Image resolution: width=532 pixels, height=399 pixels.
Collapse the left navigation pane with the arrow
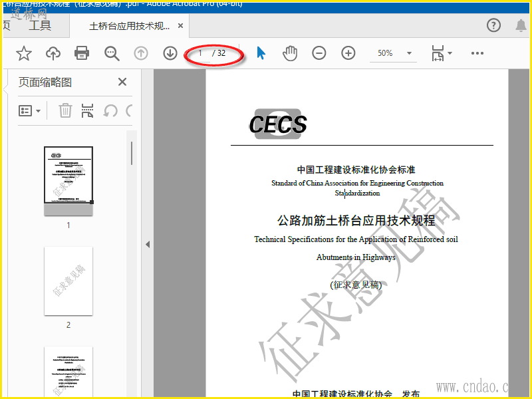(148, 244)
